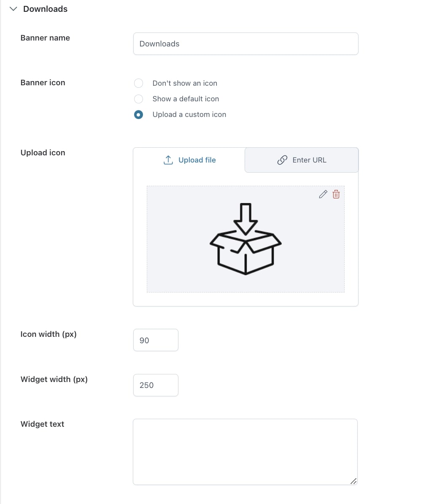Focus the Widget width input box

(156, 385)
